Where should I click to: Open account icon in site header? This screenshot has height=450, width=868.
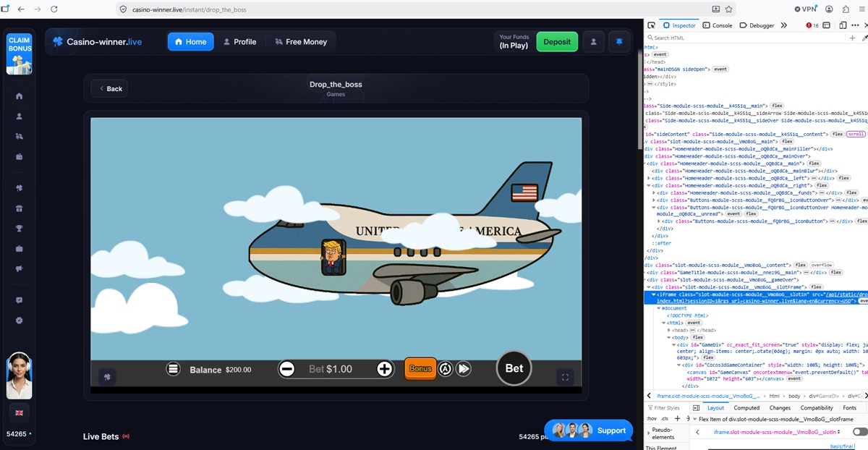[593, 42]
